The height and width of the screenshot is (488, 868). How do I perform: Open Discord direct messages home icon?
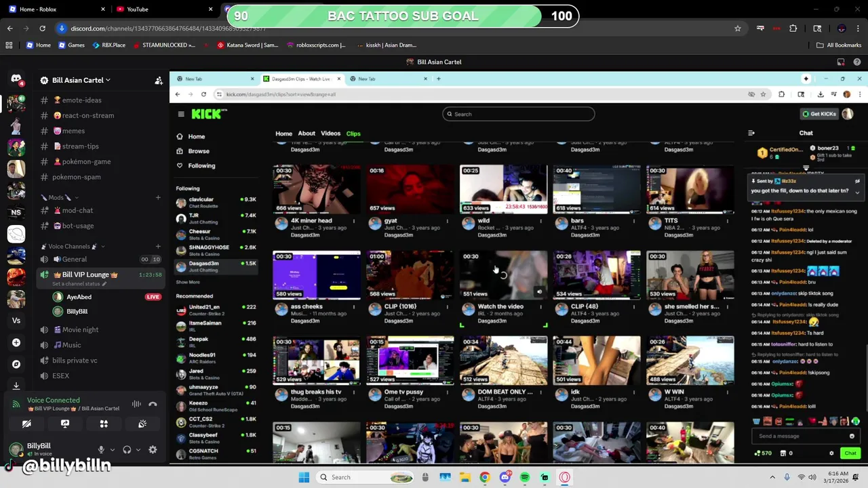point(16,79)
